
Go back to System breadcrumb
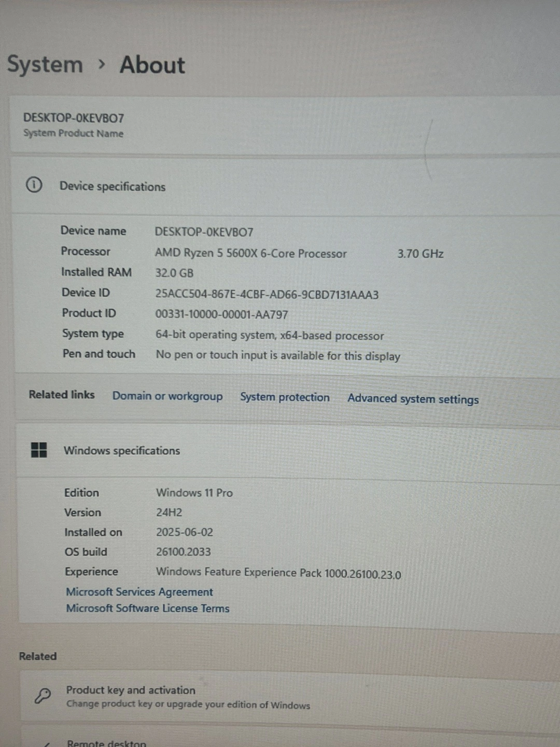(45, 65)
